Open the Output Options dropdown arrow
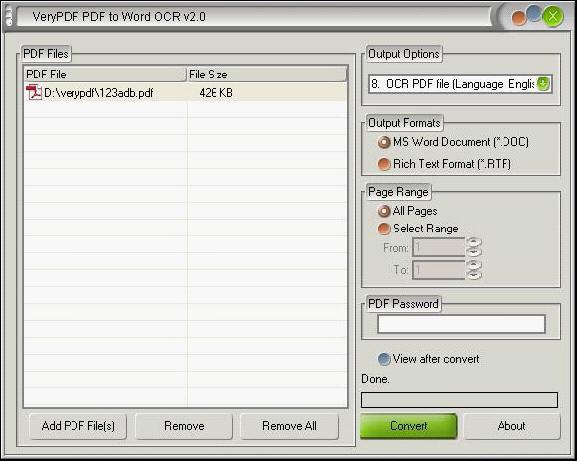 coord(543,84)
